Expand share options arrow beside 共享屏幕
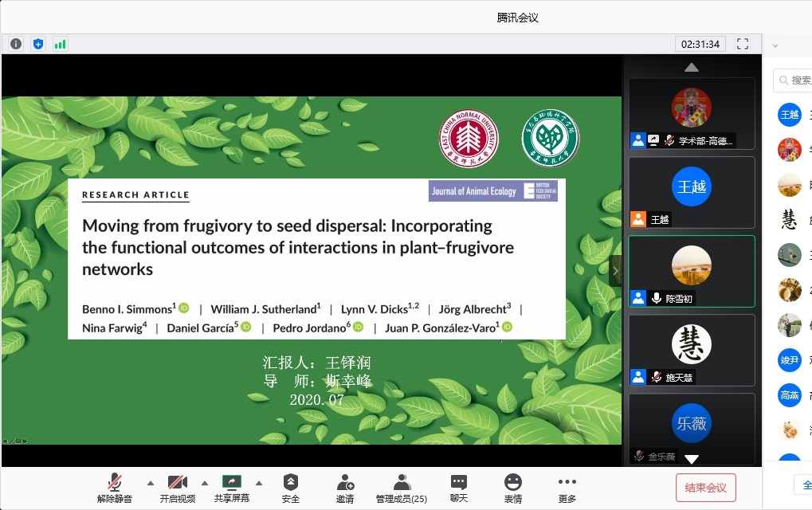Viewport: 812px width, 510px height. coord(258,482)
